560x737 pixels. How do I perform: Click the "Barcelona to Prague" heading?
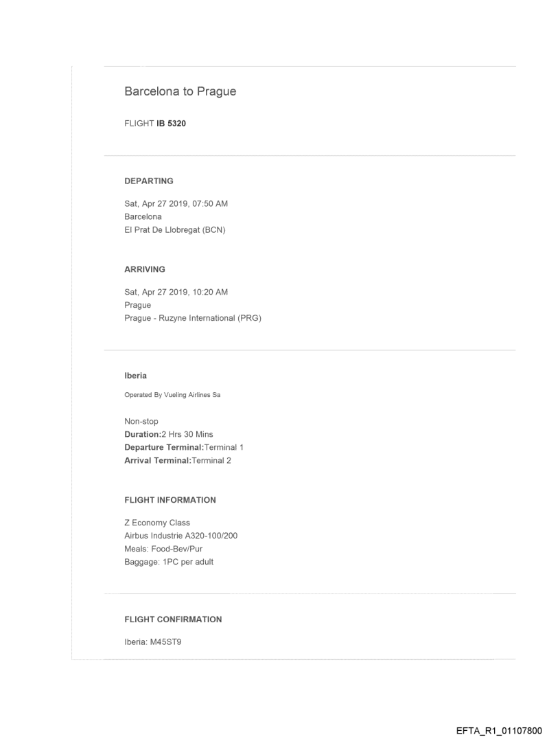[180, 91]
